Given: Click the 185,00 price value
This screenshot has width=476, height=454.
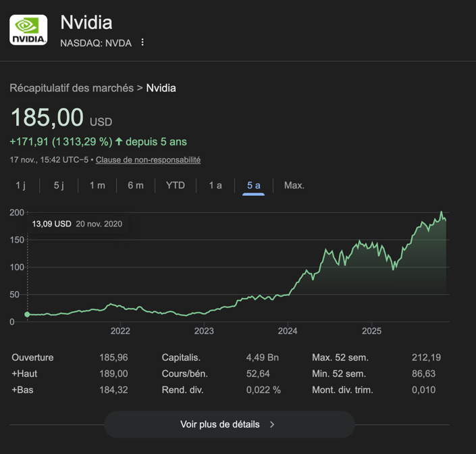Looking at the screenshot, I should [47, 118].
